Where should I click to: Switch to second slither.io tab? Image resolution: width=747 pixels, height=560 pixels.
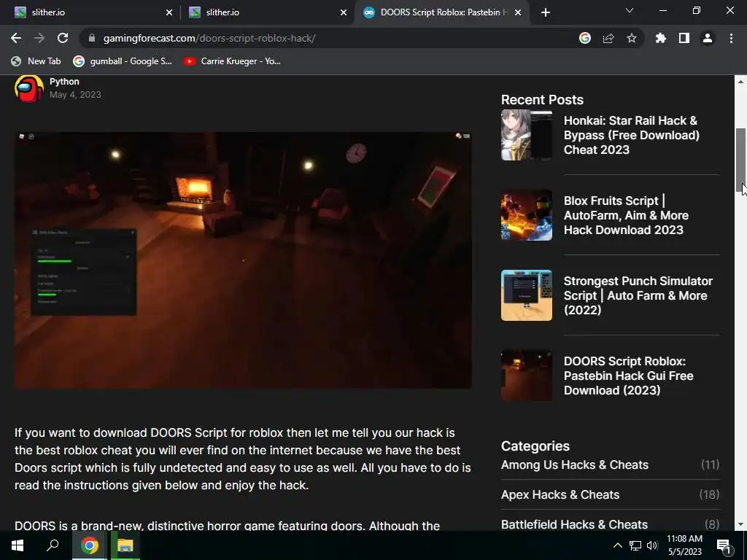click(x=267, y=12)
